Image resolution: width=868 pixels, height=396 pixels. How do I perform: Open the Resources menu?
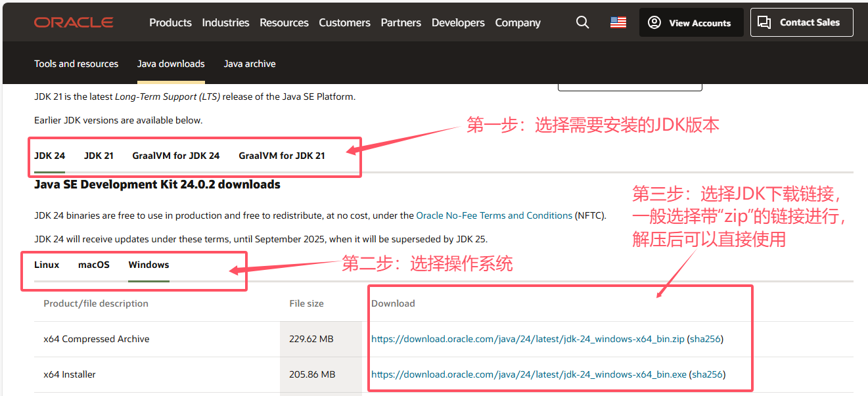point(284,22)
